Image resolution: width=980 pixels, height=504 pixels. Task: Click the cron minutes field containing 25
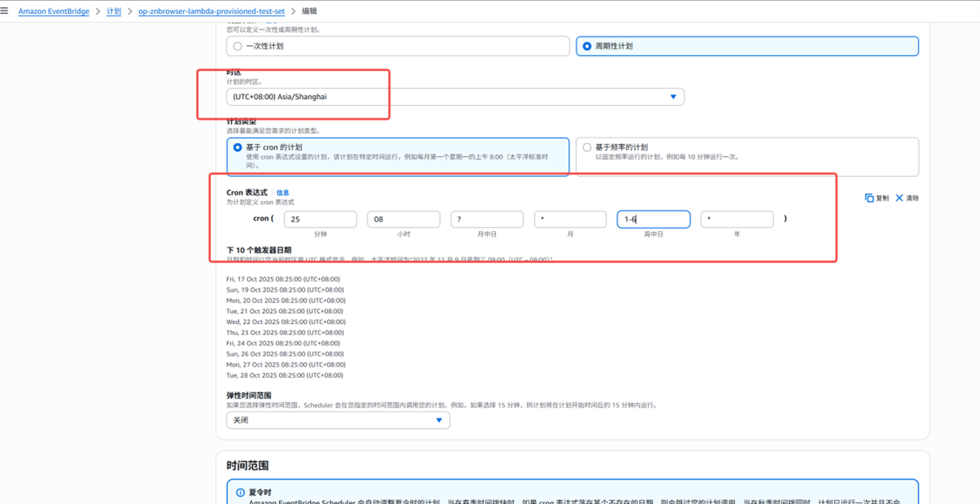[x=320, y=219]
